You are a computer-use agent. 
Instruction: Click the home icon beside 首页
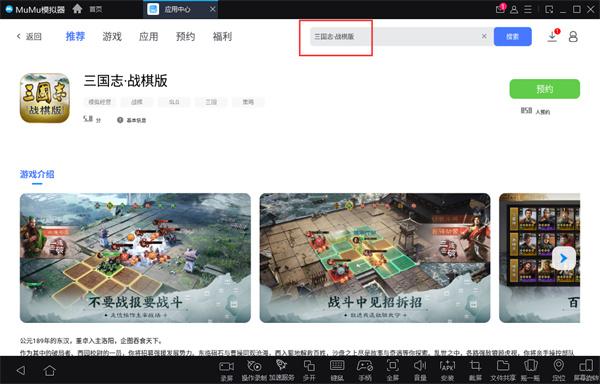[x=77, y=8]
